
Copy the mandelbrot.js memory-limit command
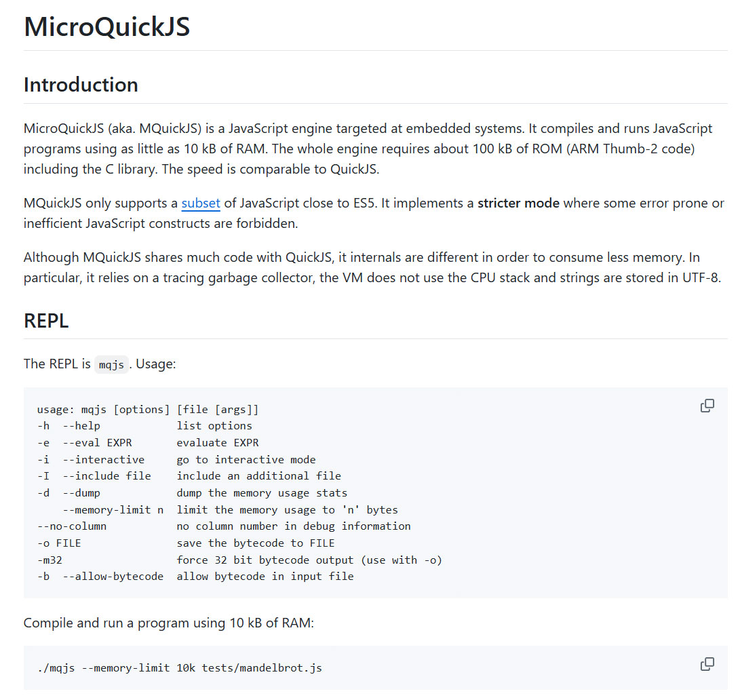[707, 663]
